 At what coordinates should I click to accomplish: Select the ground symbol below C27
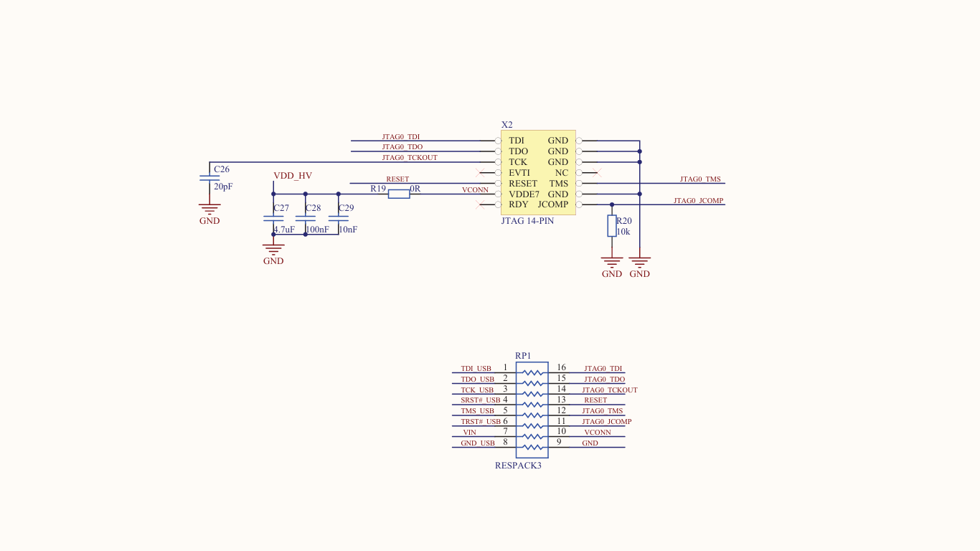pos(273,250)
